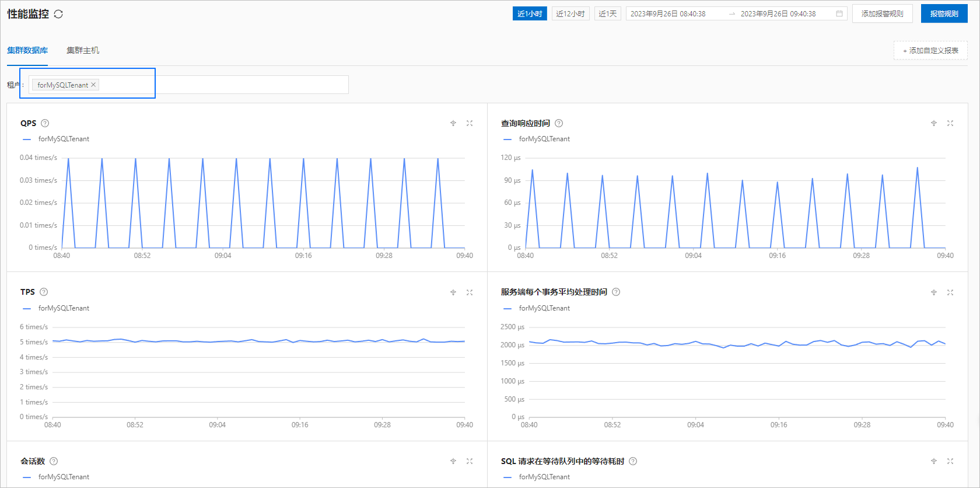980x488 pixels.
Task: Pin the QPS chart
Action: (x=453, y=123)
